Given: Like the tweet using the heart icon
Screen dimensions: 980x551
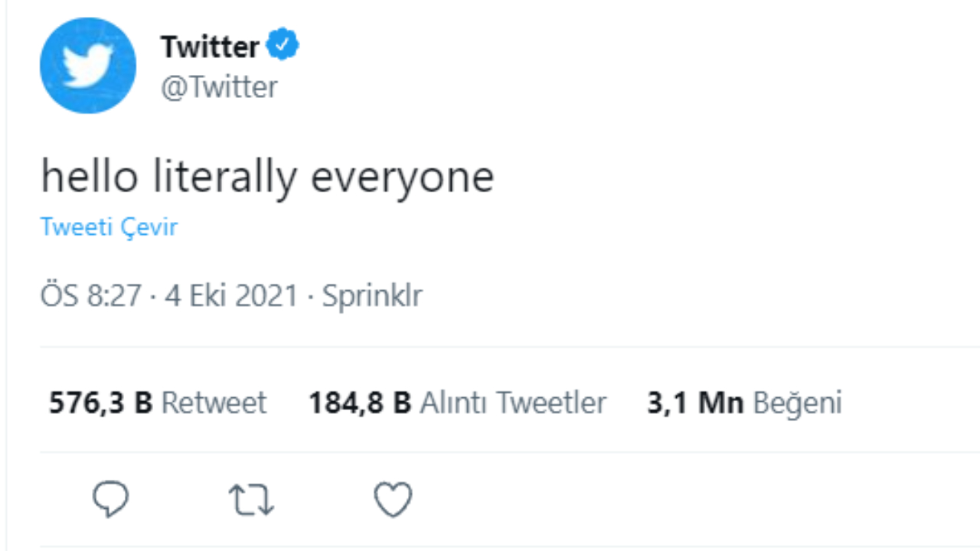Looking at the screenshot, I should tap(393, 499).
